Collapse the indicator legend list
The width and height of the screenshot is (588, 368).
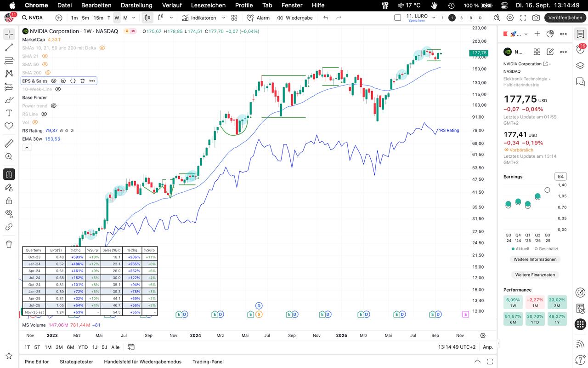(27, 148)
